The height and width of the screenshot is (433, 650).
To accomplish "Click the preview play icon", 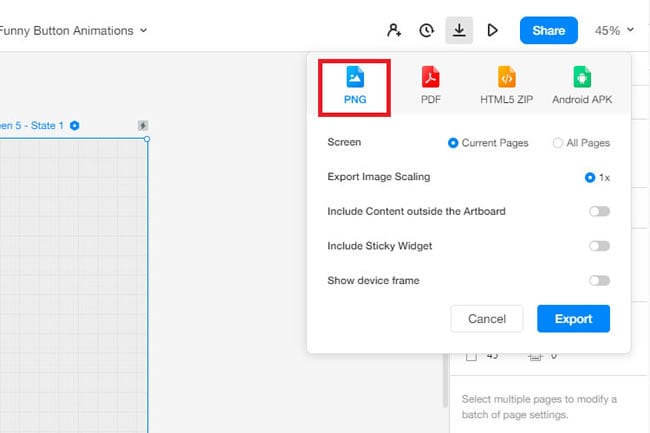I will [x=492, y=30].
